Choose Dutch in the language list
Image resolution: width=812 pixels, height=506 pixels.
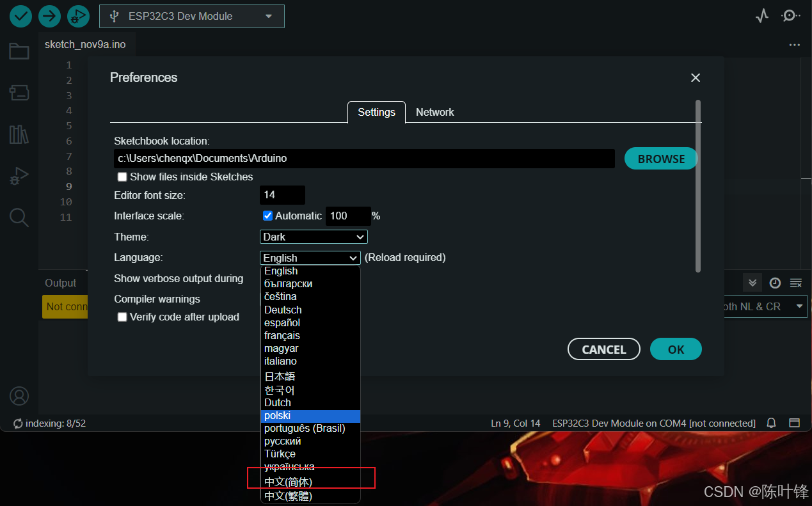(311, 403)
